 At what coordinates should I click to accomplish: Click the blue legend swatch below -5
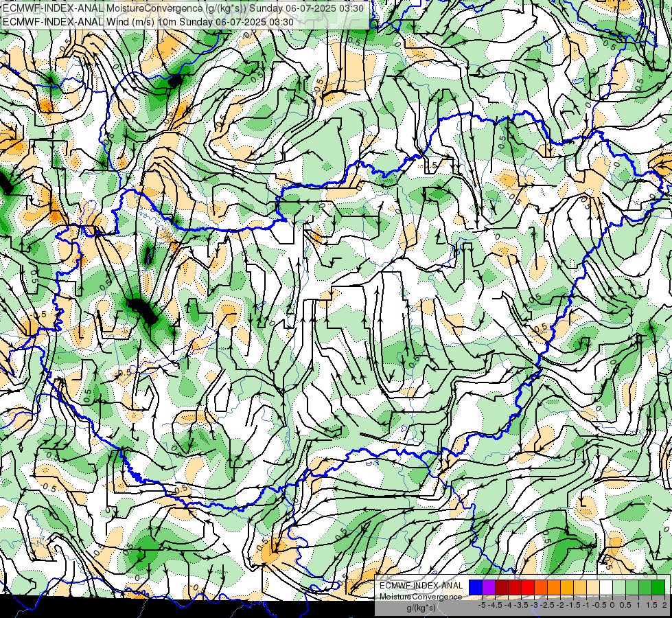(476, 587)
